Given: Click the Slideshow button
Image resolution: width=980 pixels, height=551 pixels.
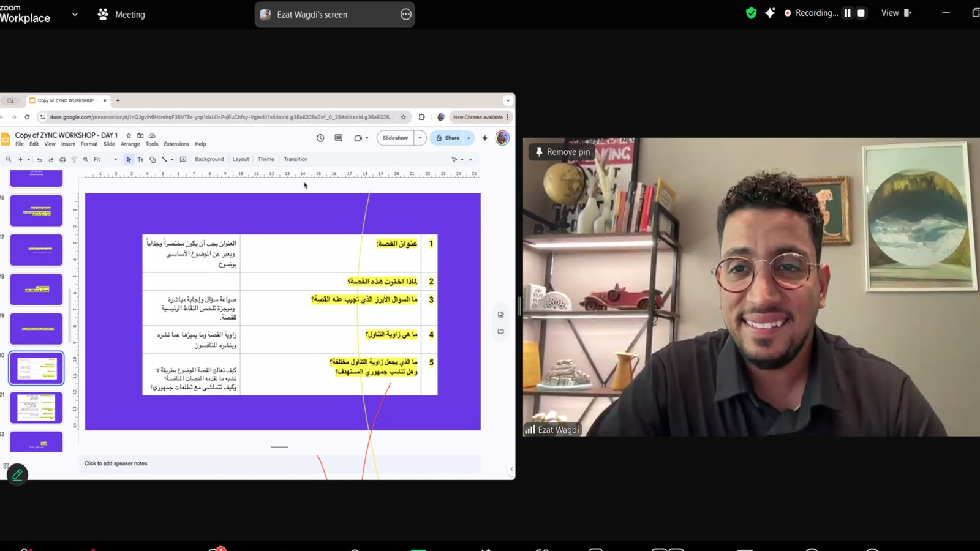Looking at the screenshot, I should [395, 138].
